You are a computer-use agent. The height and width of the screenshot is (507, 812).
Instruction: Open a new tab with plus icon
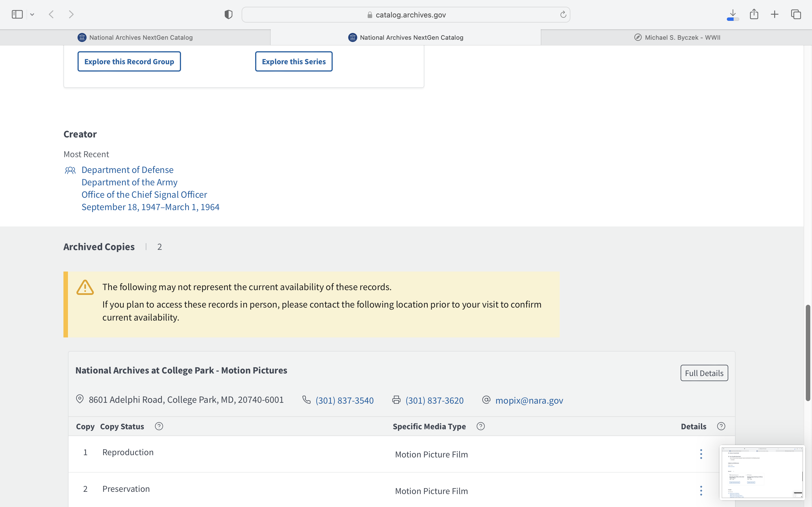[775, 14]
